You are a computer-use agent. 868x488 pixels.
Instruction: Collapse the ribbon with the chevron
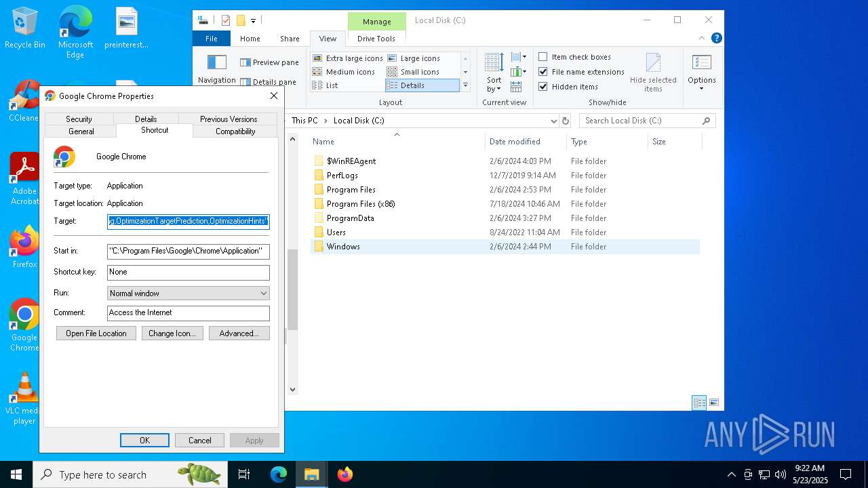703,39
